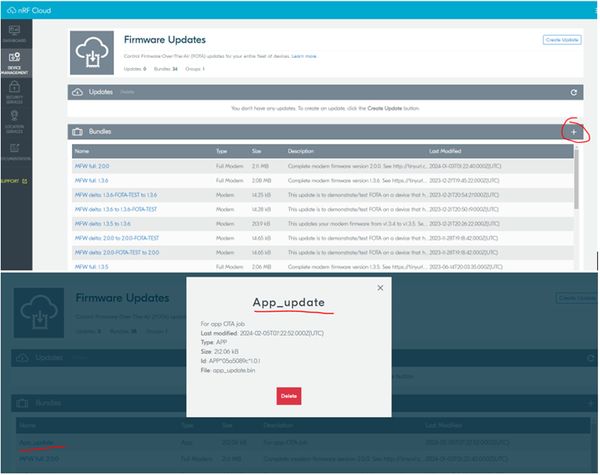Image resolution: width=600 pixels, height=475 pixels.
Task: Refresh the Updates list
Action: point(573,92)
